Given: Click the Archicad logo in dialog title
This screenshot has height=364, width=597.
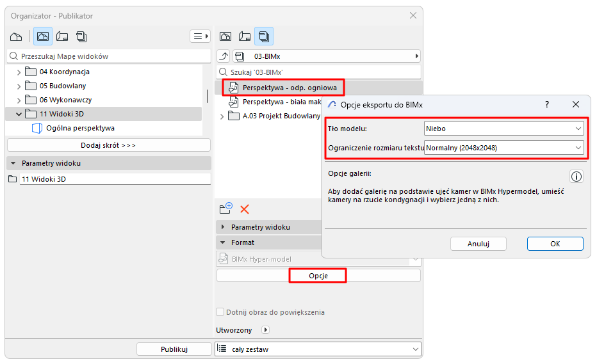Looking at the screenshot, I should click(332, 105).
